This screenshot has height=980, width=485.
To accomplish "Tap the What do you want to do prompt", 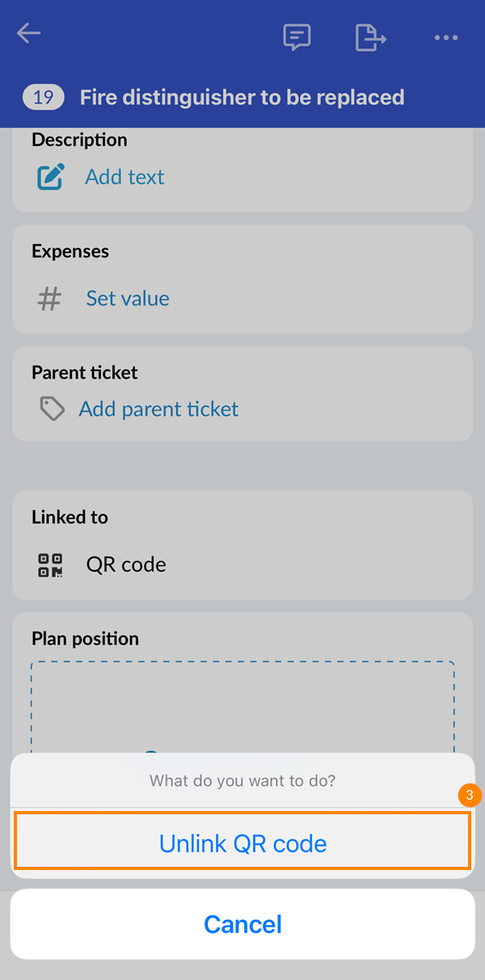I will pyautogui.click(x=242, y=781).
